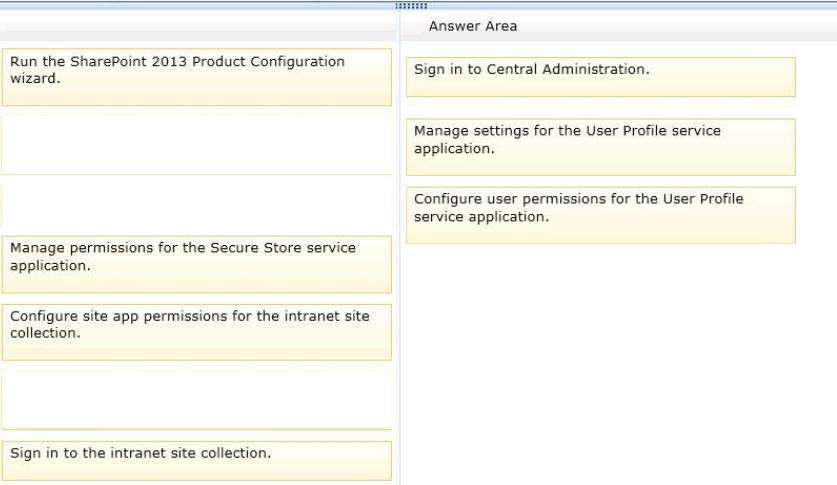Click the Answer Area header label
The width and height of the screenshot is (837, 485).
(473, 26)
